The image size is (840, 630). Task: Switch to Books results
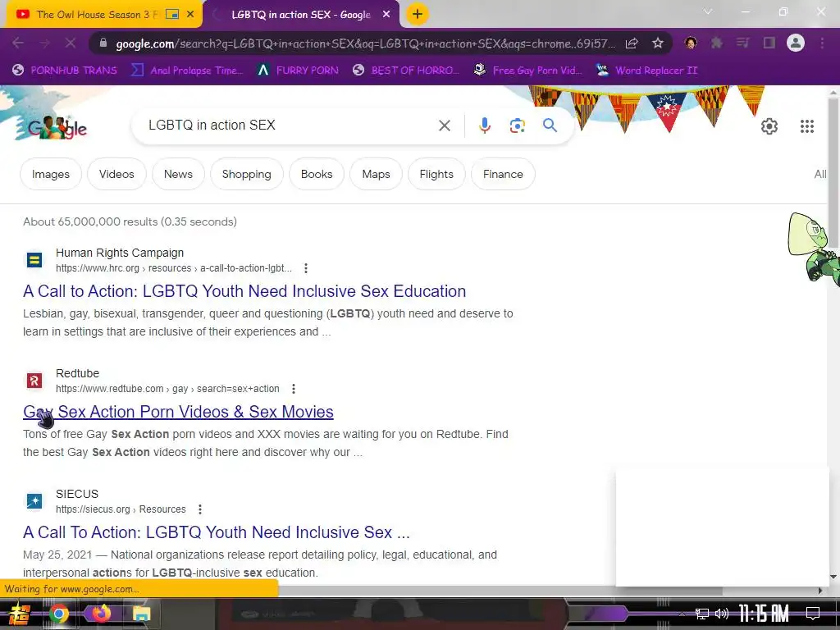(317, 174)
